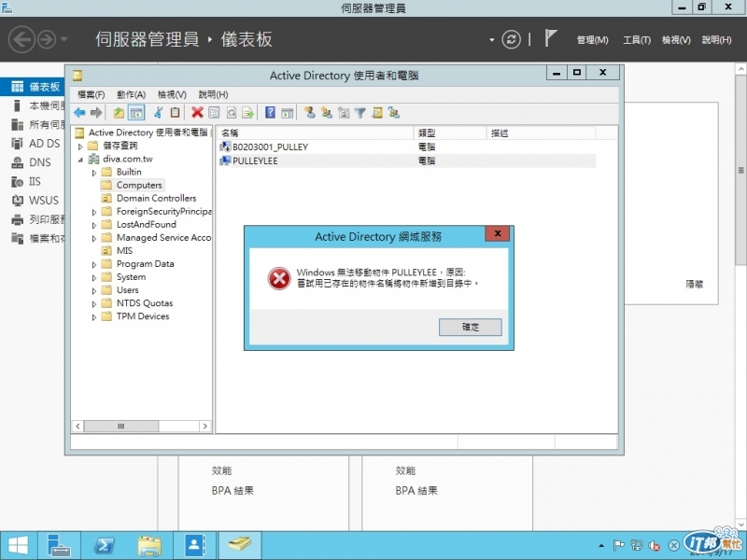Open 管理(M) menu in Server Manager

click(592, 40)
